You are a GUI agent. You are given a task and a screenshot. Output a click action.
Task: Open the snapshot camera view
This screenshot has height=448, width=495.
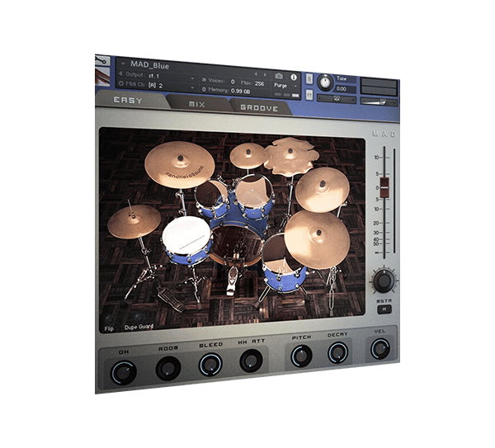pos(279,76)
